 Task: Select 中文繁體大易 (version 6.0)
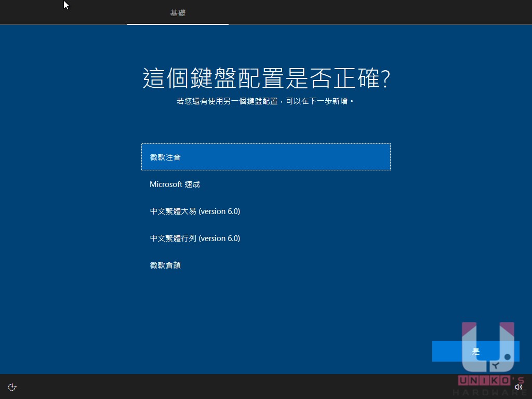266,211
